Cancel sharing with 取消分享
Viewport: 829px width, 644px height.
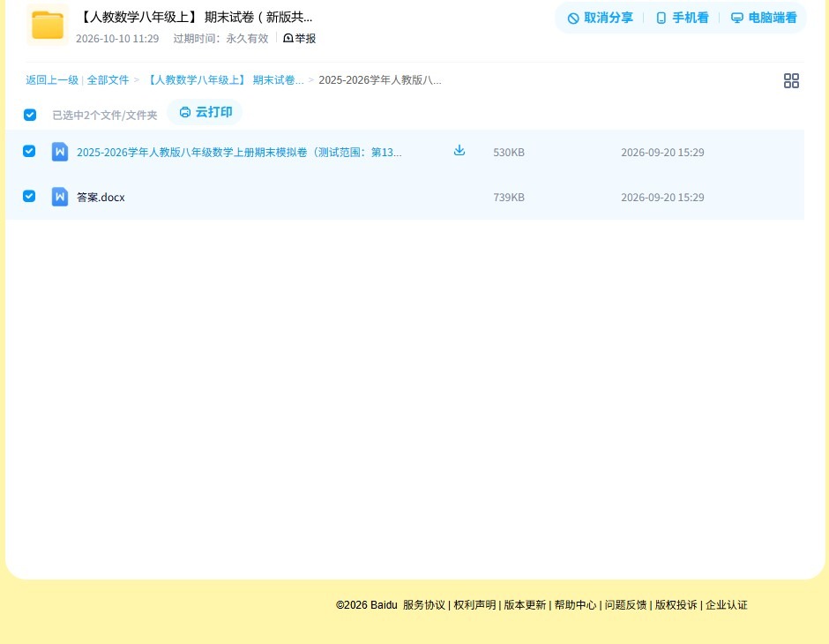click(x=600, y=18)
